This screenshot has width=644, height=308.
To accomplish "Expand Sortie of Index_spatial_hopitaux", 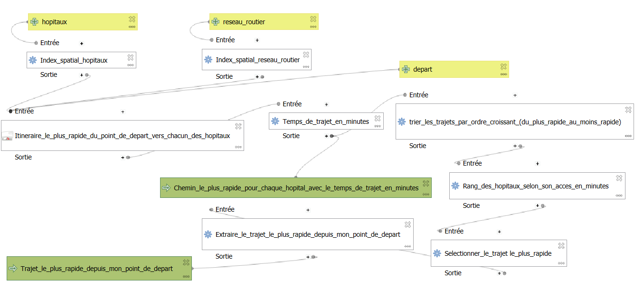I will (x=82, y=75).
